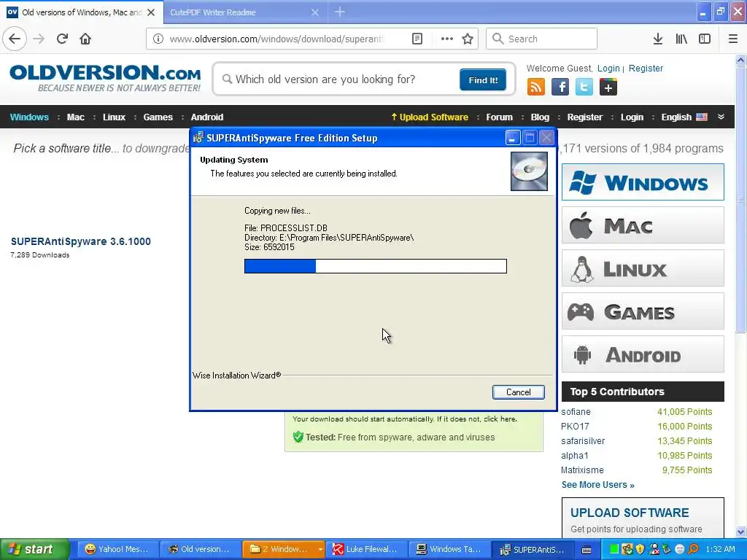The image size is (747, 560).
Task: Open site information icon in the address bar
Action: pyautogui.click(x=158, y=39)
